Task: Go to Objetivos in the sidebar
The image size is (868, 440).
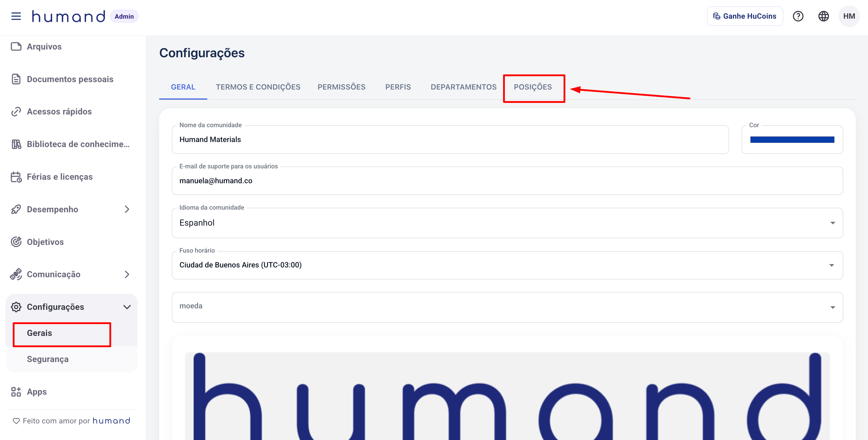Action: tap(71, 242)
